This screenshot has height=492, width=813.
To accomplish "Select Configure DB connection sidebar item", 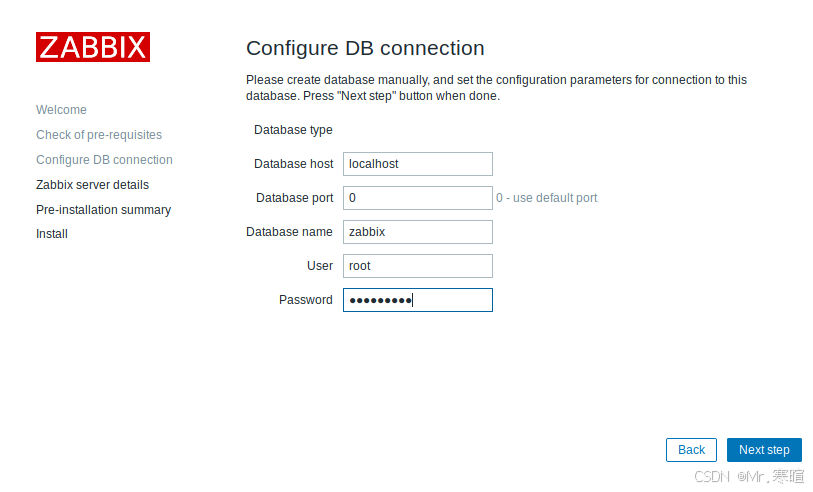I will 104,160.
